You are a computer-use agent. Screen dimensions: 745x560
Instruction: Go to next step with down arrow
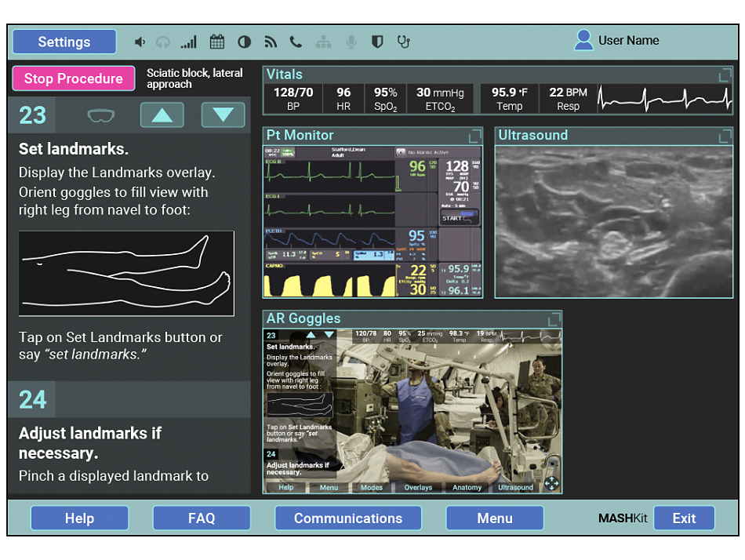point(223,115)
